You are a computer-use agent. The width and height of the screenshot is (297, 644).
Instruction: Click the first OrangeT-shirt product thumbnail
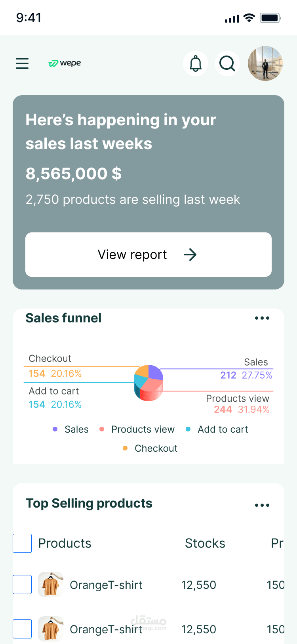[51, 585]
